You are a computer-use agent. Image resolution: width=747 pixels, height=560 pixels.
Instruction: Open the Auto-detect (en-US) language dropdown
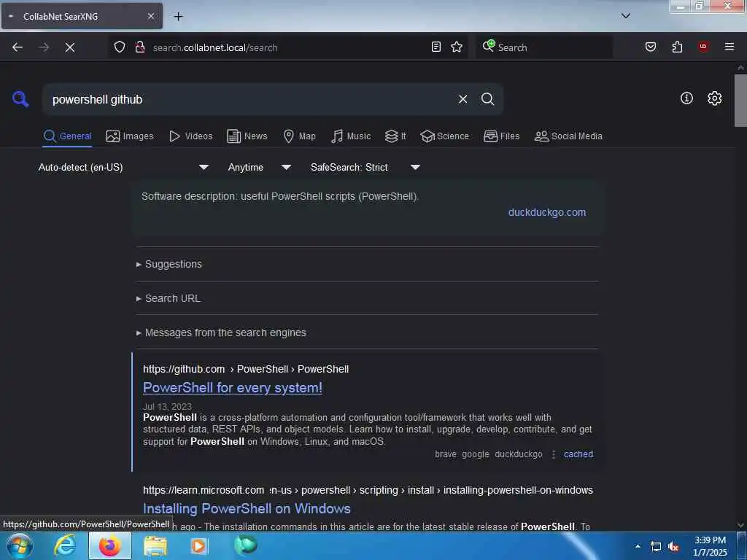123,167
